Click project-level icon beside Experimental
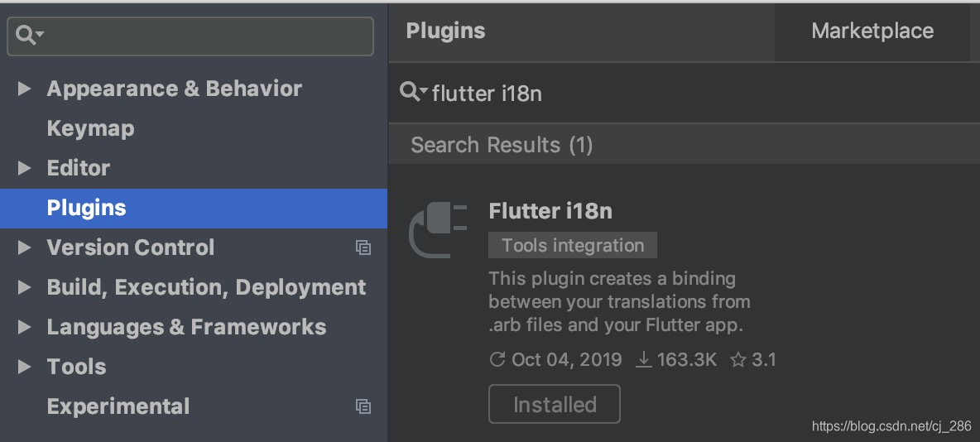The width and height of the screenshot is (980, 442). click(x=363, y=406)
